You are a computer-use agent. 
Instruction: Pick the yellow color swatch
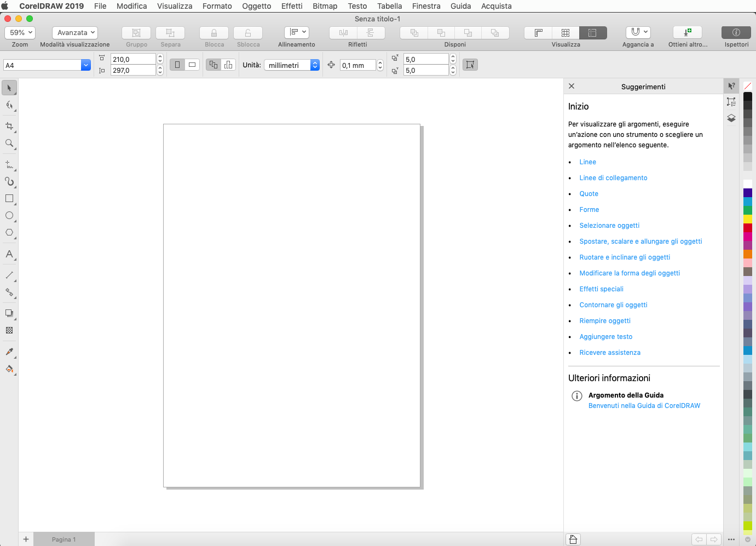coord(748,219)
